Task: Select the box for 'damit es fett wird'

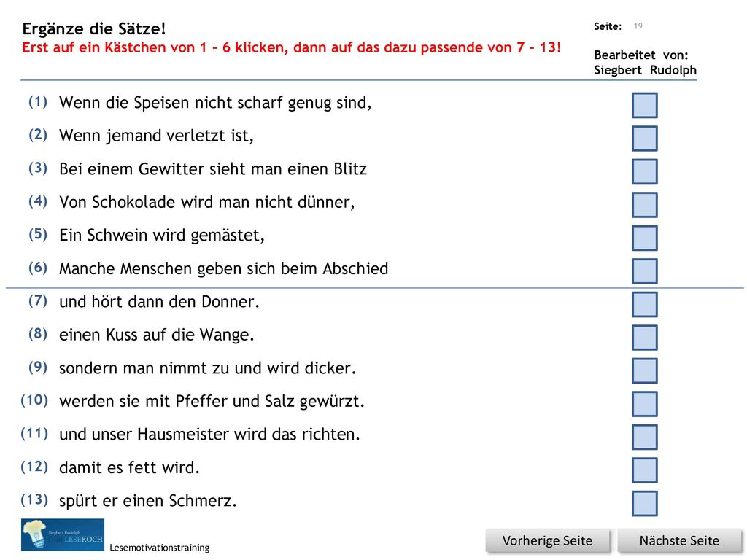Action: click(645, 470)
